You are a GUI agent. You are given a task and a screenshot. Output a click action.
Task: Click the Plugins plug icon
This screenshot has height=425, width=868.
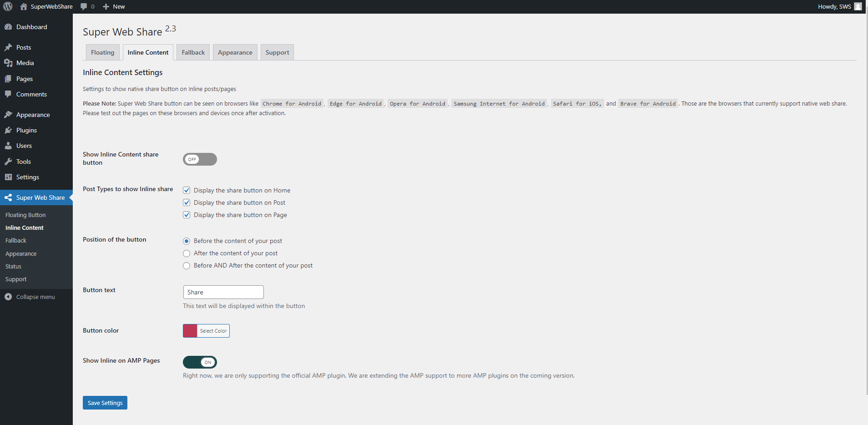[x=8, y=130]
